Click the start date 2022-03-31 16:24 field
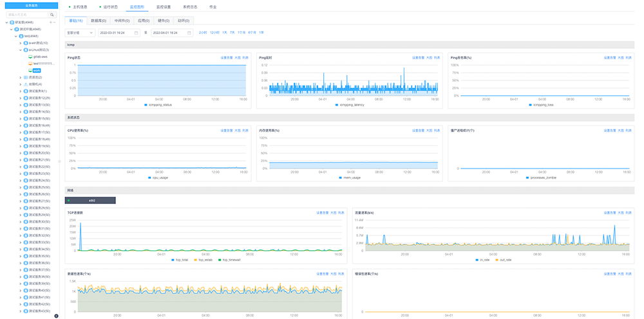 (x=119, y=33)
